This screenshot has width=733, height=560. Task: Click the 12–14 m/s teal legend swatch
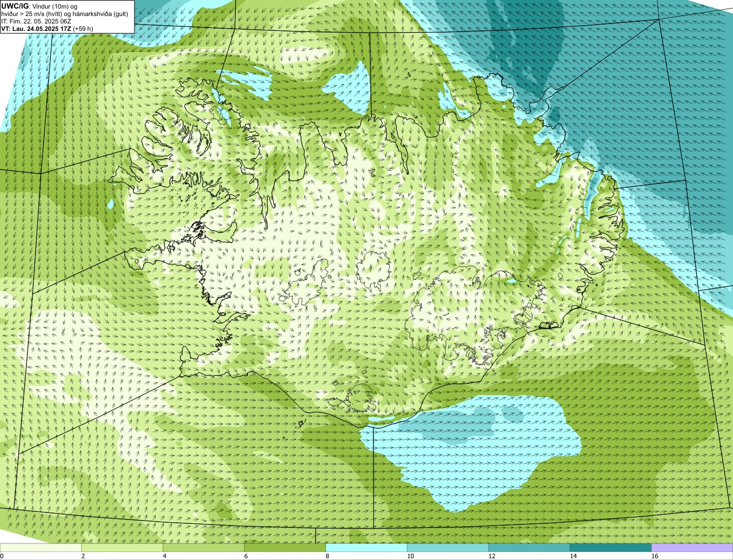(x=529, y=547)
